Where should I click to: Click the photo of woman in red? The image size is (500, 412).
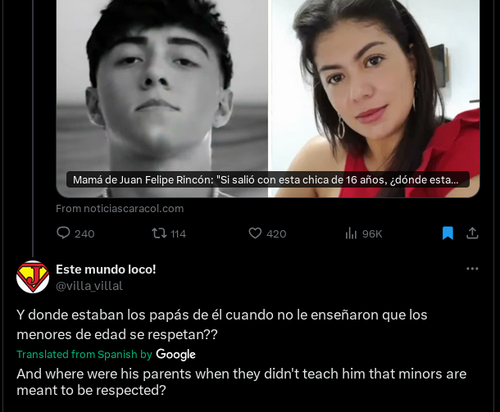(x=375, y=98)
